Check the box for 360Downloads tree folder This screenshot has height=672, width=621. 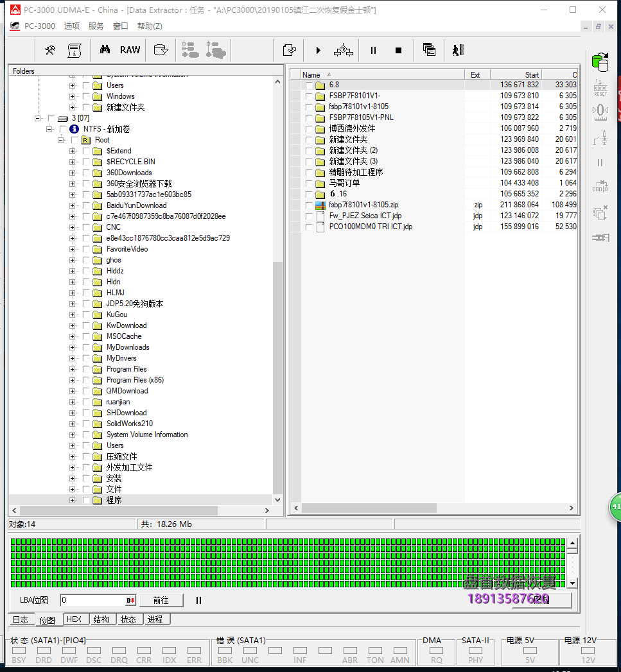[x=86, y=173]
